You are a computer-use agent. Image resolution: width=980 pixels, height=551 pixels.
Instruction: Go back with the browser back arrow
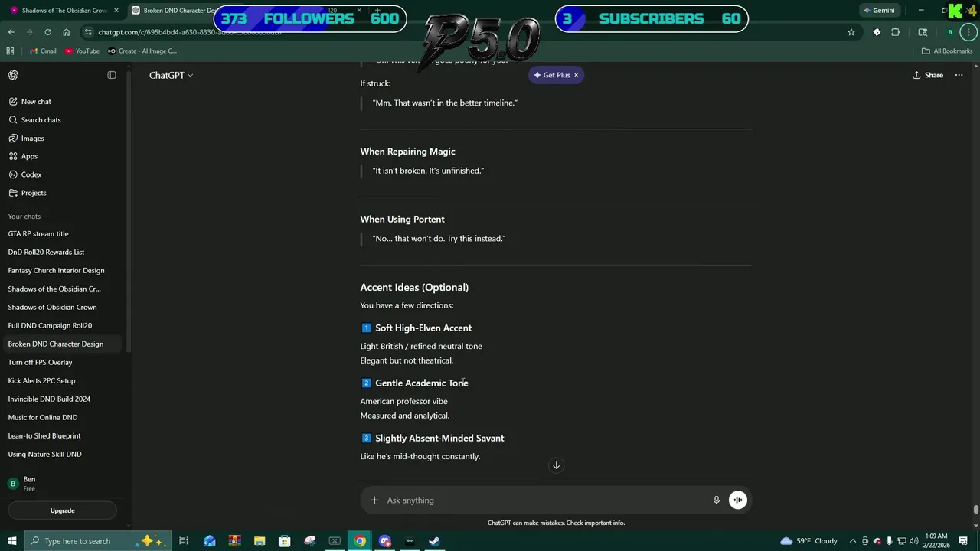pos(11,32)
